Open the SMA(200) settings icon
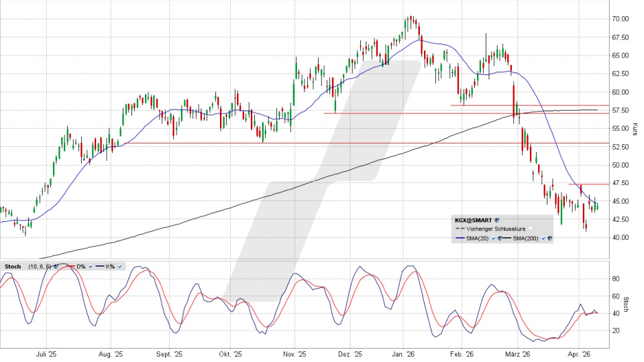This screenshot has height=362, width=644. pos(549,238)
